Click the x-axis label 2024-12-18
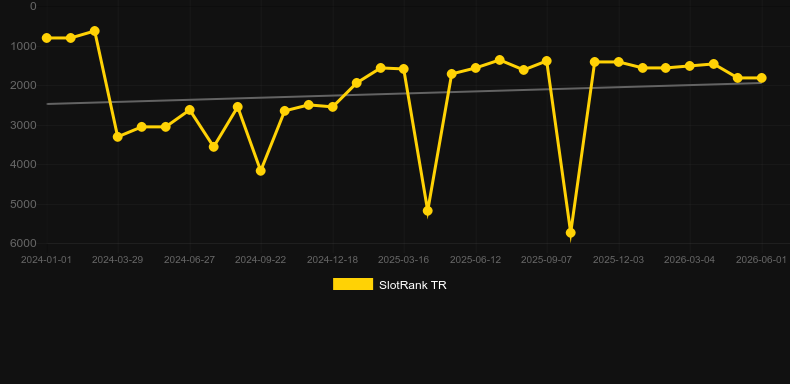 coord(333,260)
